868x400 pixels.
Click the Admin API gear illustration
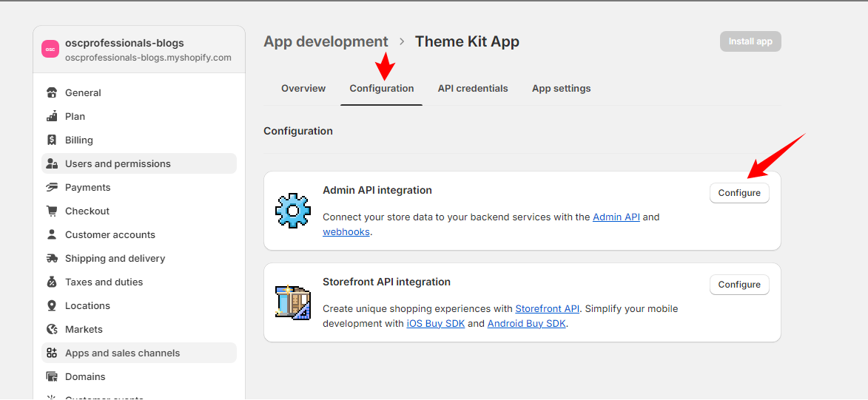tap(292, 211)
